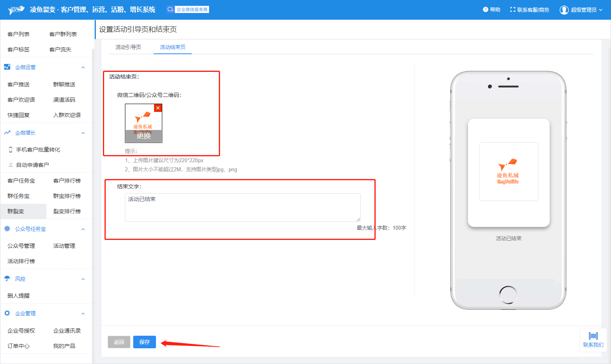Collapse the 企微增长 section chevron

[83, 133]
